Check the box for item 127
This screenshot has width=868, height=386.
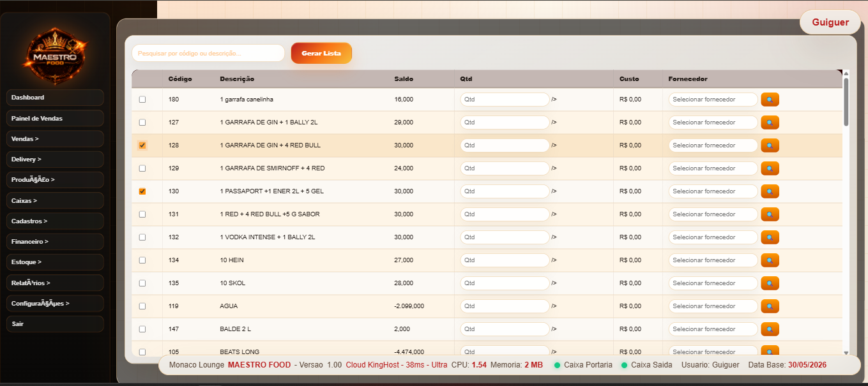tap(142, 122)
